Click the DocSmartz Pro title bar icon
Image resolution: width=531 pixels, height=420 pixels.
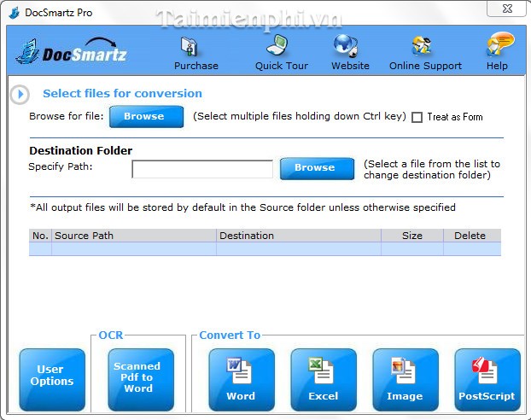15,13
